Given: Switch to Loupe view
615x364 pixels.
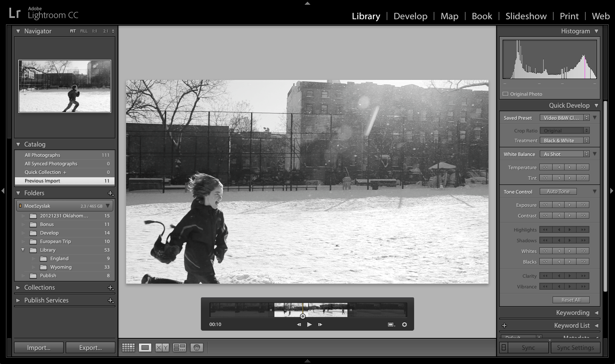Looking at the screenshot, I should 145,347.
